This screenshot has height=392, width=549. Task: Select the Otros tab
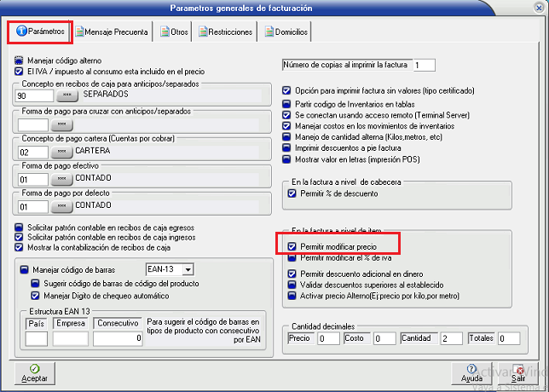pyautogui.click(x=174, y=32)
